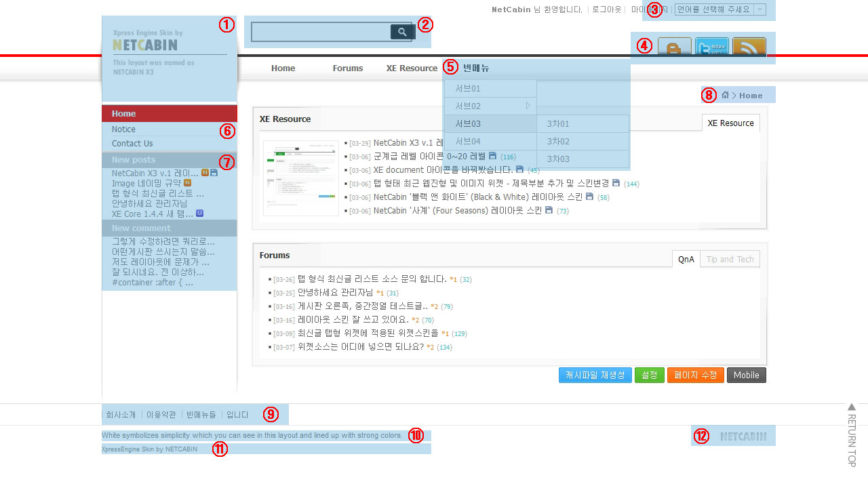Select 서브03 in the dropdown menu
Image resolution: width=868 pixels, height=488 pixels.
(x=490, y=124)
